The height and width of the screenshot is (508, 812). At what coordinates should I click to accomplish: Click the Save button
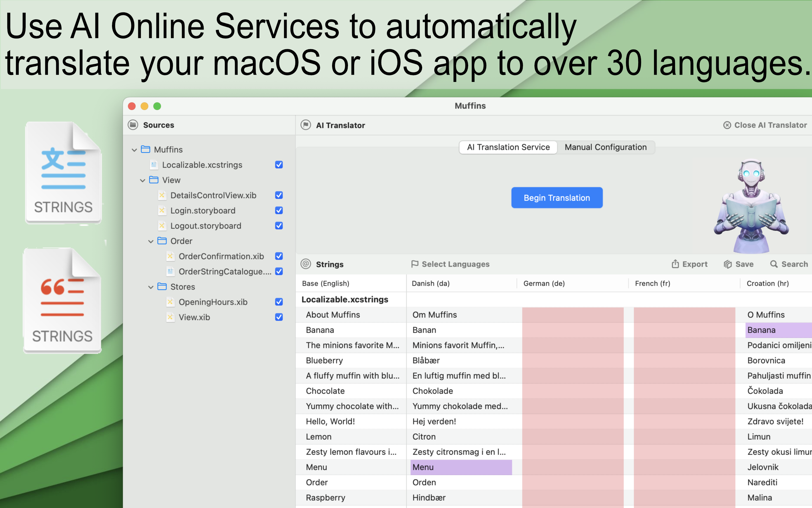tap(738, 264)
